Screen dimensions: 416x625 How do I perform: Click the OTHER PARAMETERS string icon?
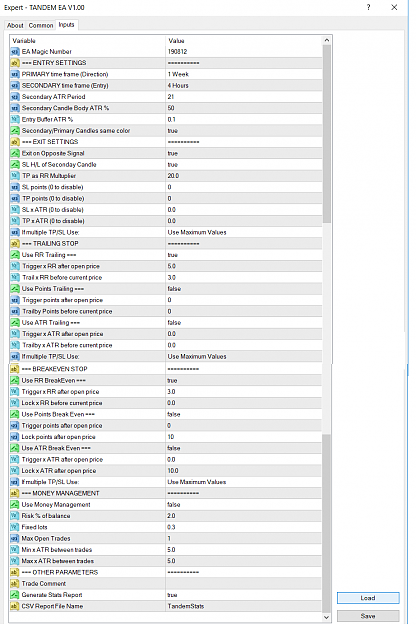[x=14, y=572]
